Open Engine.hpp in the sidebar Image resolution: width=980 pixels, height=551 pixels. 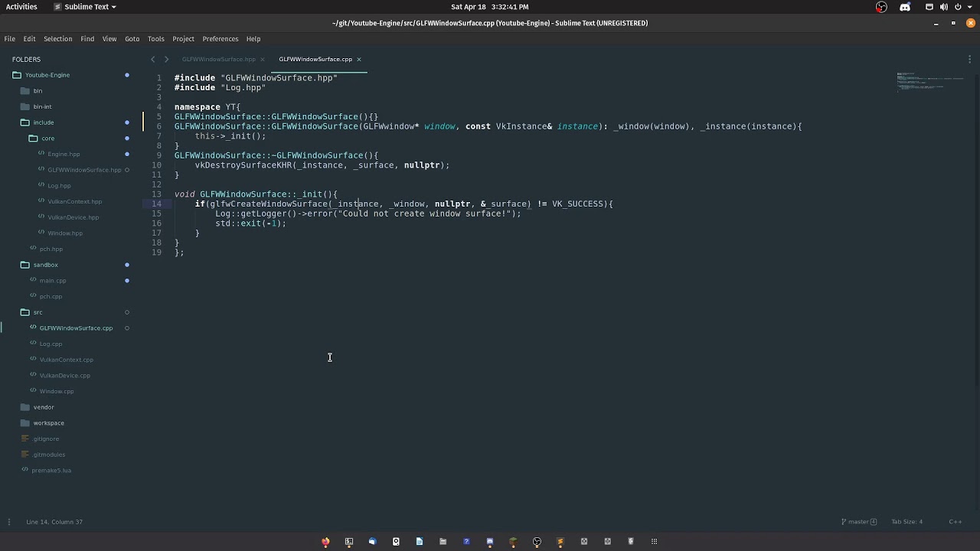64,154
